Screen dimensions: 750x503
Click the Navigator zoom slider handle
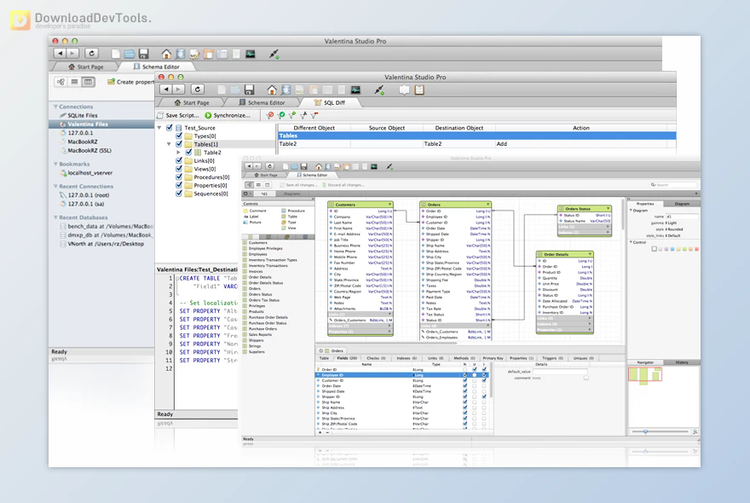[645, 431]
